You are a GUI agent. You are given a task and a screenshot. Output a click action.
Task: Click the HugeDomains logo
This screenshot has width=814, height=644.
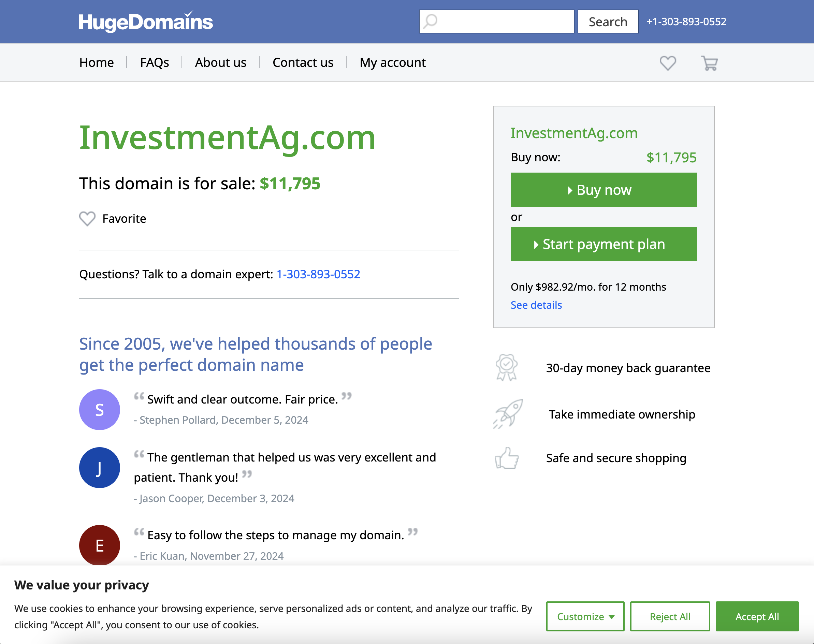pyautogui.click(x=146, y=22)
